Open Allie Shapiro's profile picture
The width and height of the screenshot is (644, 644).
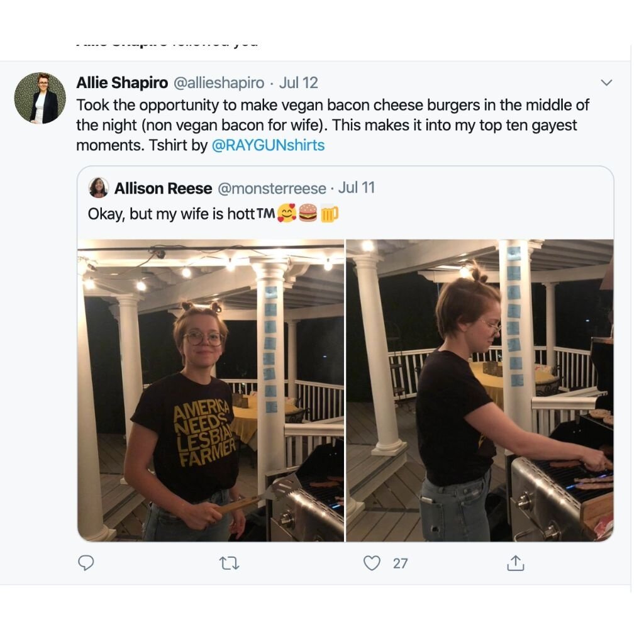40,97
